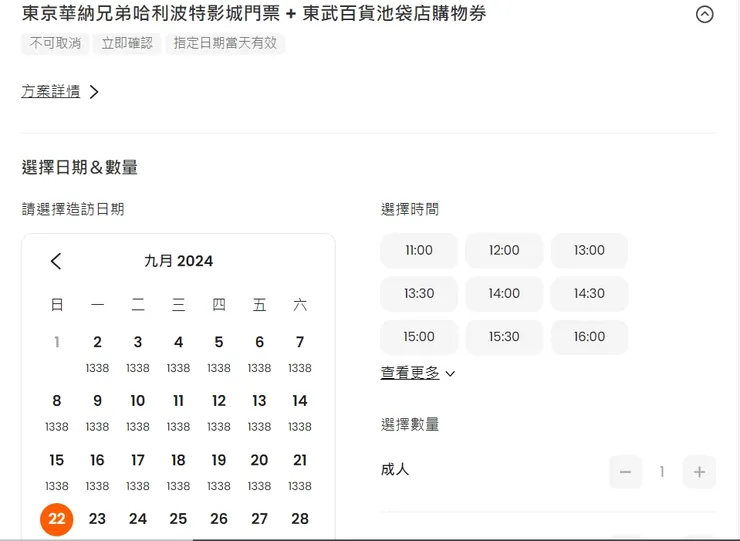Expand 查看更多 to see more times
Viewport: 740px width, 541px height.
pyautogui.click(x=418, y=373)
